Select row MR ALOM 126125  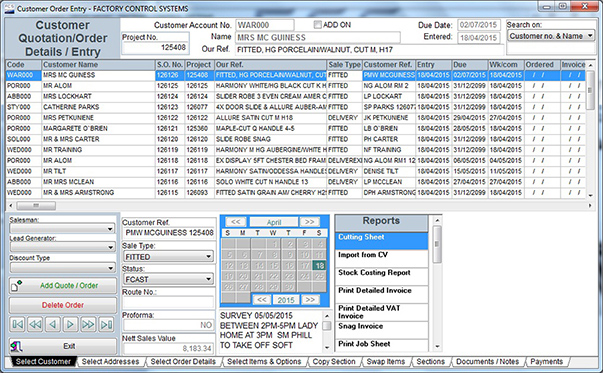(295, 86)
